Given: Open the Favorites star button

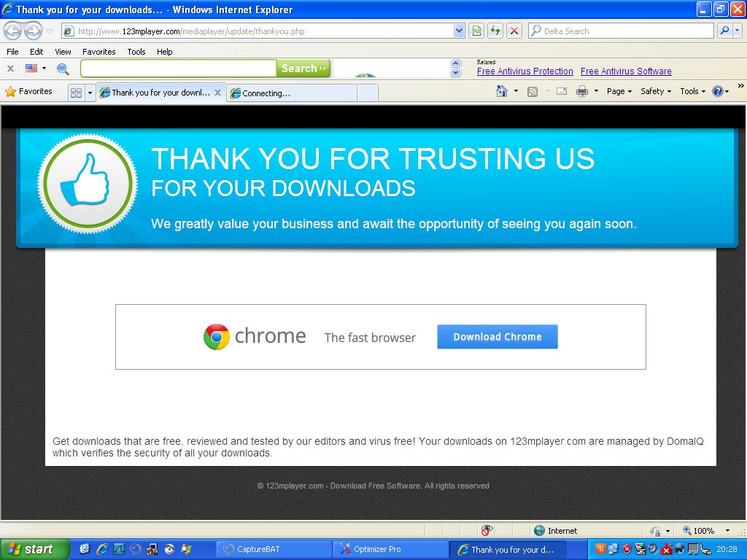Looking at the screenshot, I should pyautogui.click(x=28, y=91).
